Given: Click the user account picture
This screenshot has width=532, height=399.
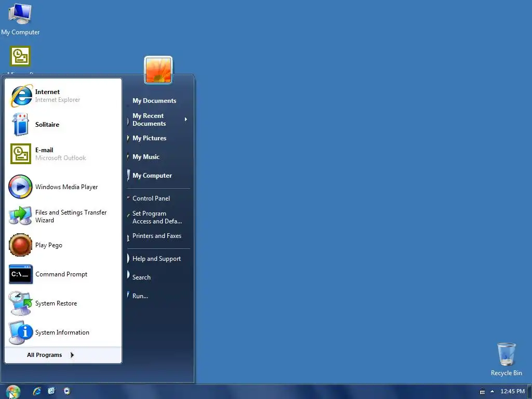Looking at the screenshot, I should tap(158, 70).
